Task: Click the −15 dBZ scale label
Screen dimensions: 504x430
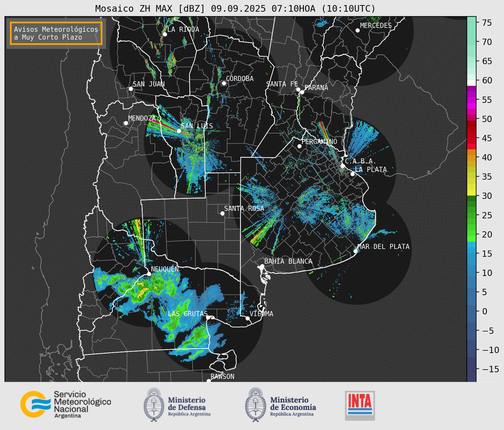Action: pos(490,369)
